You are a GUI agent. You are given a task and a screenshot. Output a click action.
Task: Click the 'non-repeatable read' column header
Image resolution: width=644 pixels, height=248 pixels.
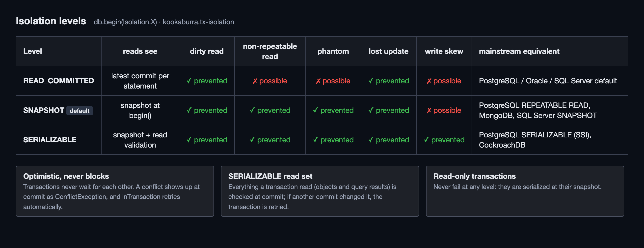pos(270,51)
